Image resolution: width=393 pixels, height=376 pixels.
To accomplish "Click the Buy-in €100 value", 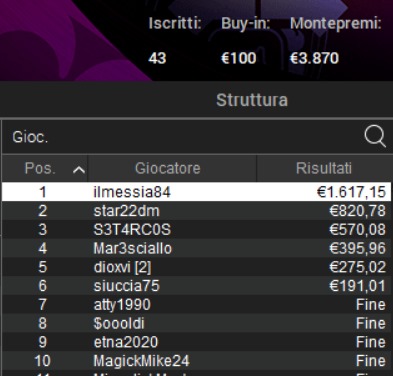I will (x=239, y=58).
